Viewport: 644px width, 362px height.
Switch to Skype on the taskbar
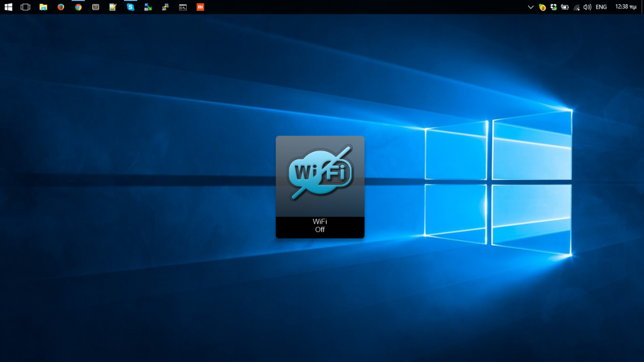(130, 7)
